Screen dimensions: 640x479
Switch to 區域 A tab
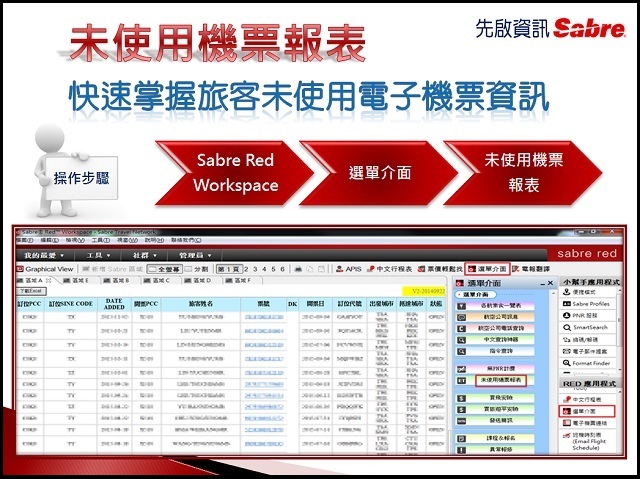tap(34, 280)
